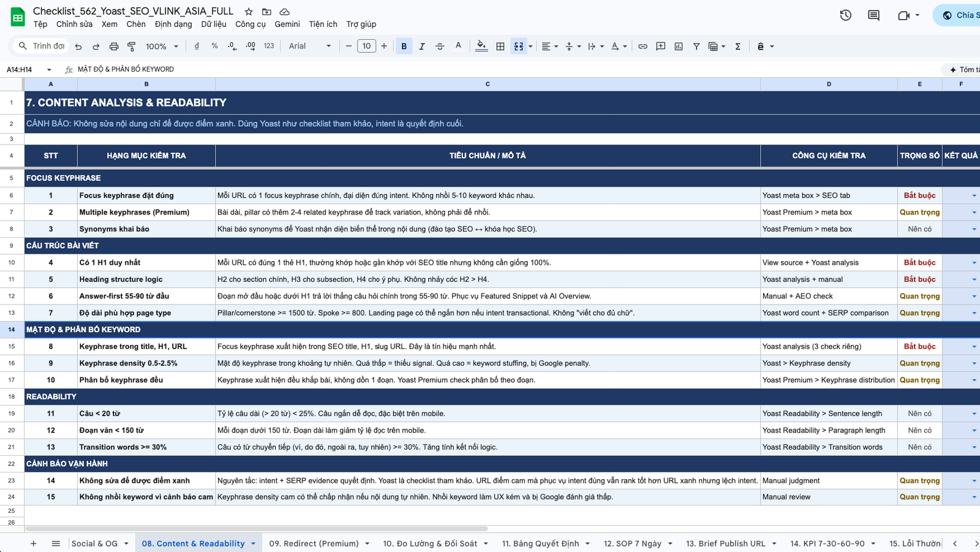Decrease decimal places icon
The height and width of the screenshot is (552, 980).
click(x=232, y=46)
